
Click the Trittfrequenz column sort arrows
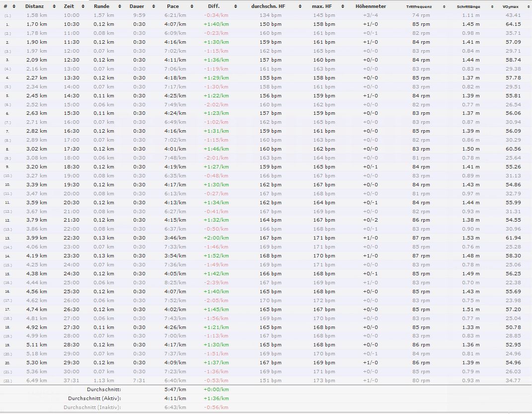click(x=442, y=6)
